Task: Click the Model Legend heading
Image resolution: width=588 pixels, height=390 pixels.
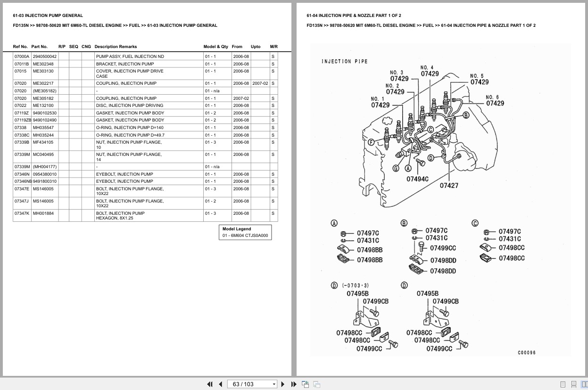Action: [237, 229]
